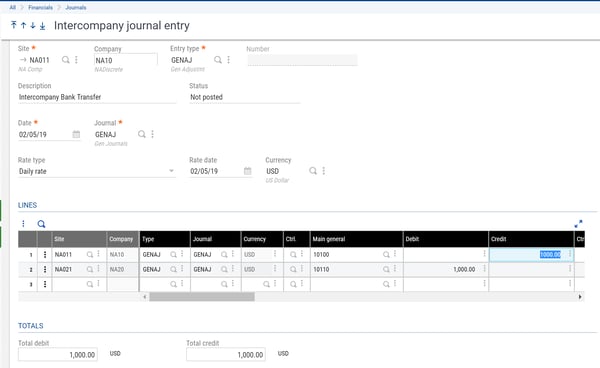
Task: Open Rate date calendar picker
Action: (x=248, y=171)
